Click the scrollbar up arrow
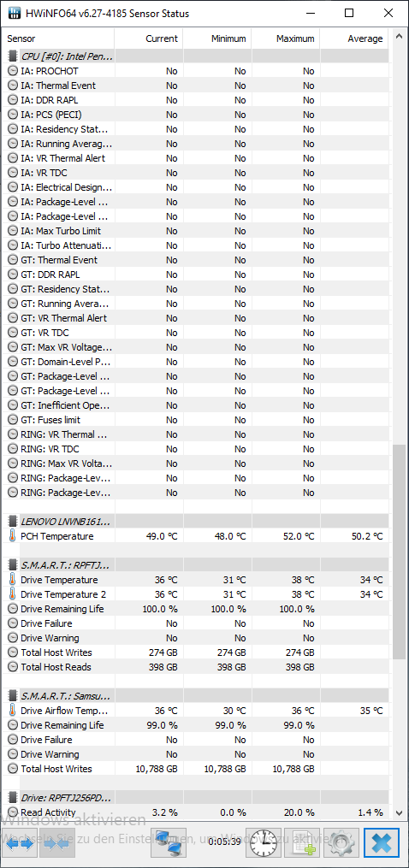 coord(399,38)
